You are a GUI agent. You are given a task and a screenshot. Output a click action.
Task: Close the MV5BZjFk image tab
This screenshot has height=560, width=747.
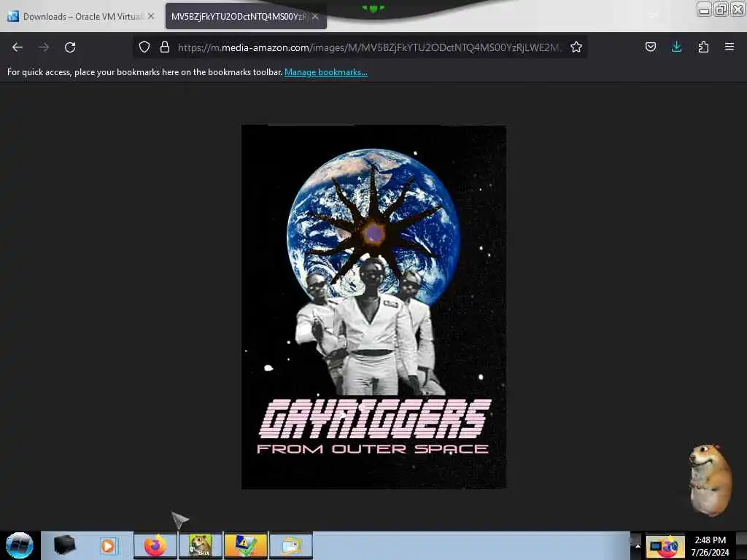tap(315, 16)
